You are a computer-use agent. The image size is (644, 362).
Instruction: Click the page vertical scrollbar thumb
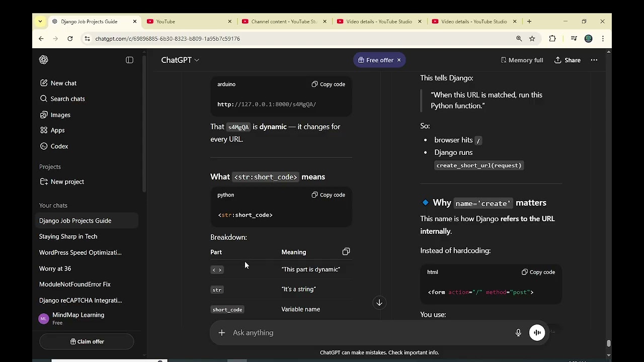[x=609, y=343]
